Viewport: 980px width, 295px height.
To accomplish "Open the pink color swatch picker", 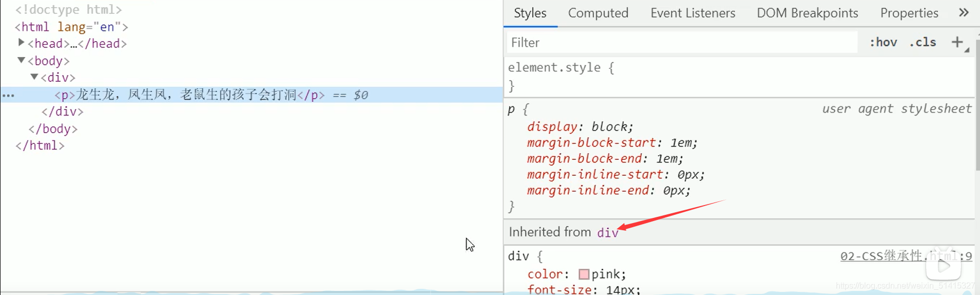I will point(584,274).
